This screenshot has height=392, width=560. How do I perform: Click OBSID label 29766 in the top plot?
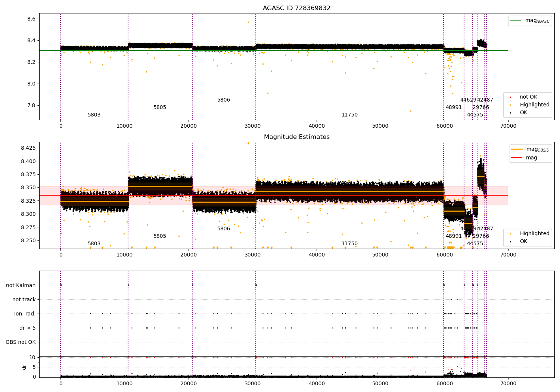click(x=481, y=108)
